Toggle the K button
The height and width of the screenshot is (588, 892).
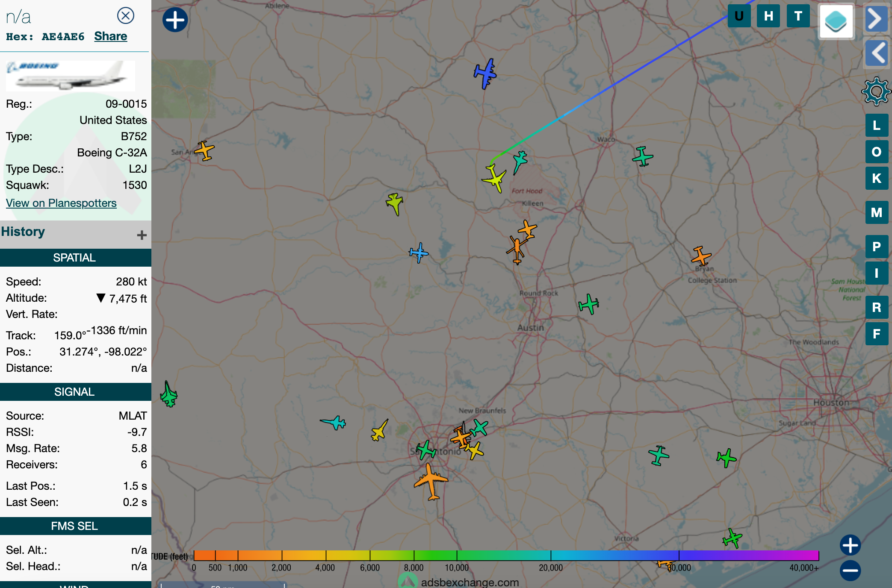pyautogui.click(x=877, y=178)
